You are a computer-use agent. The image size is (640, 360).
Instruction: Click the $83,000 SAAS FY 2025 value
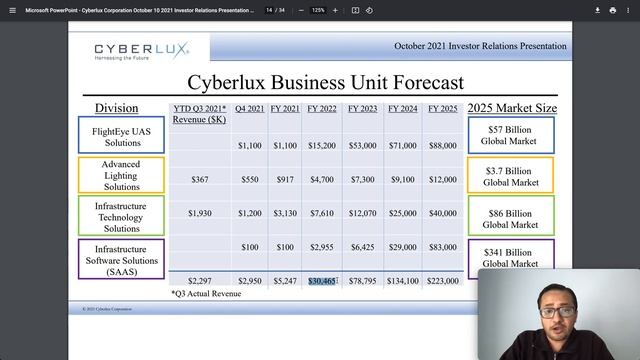click(442, 247)
